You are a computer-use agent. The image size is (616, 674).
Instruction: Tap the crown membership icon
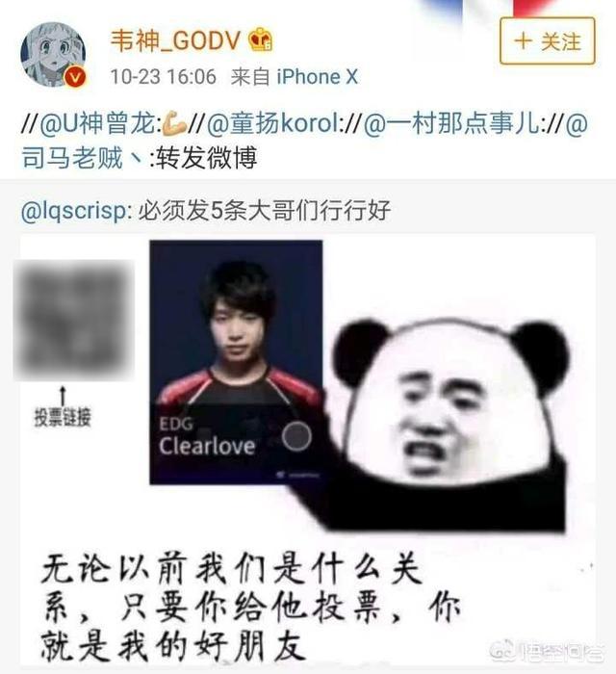tap(260, 40)
